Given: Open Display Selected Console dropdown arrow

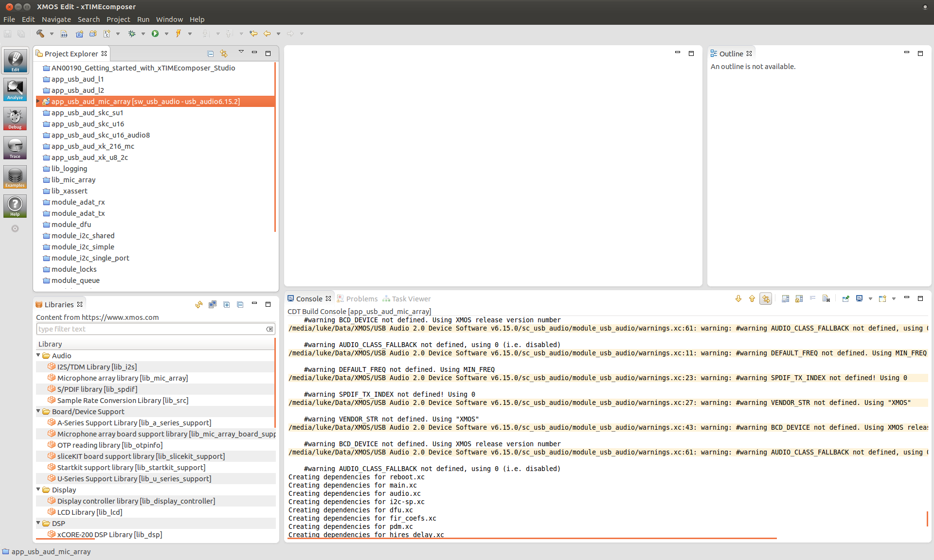Looking at the screenshot, I should click(870, 298).
